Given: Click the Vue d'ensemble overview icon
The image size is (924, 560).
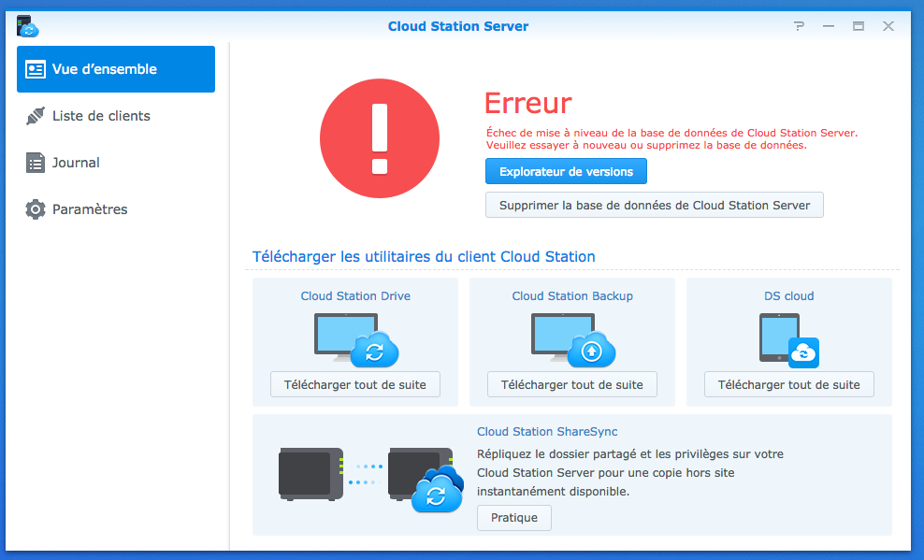Looking at the screenshot, I should click(x=36, y=69).
